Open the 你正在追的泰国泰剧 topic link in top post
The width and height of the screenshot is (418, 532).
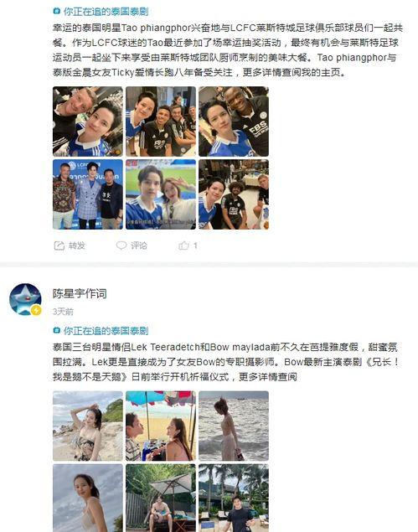coord(106,12)
